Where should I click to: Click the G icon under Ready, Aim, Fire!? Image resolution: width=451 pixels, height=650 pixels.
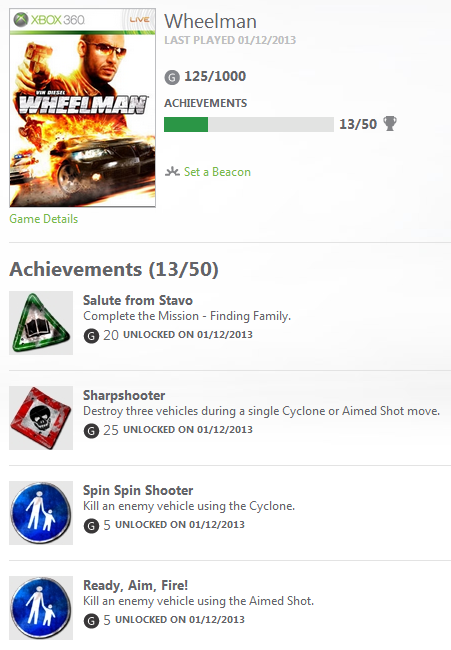click(x=91, y=621)
